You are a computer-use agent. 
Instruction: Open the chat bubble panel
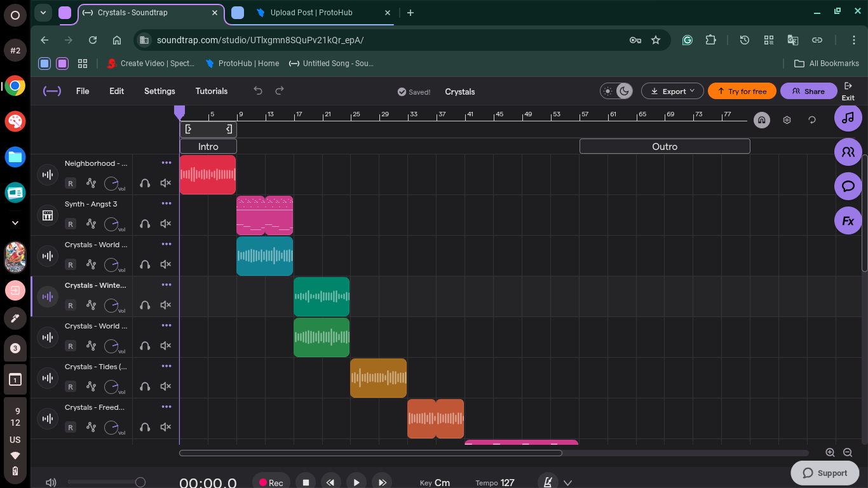(x=848, y=186)
